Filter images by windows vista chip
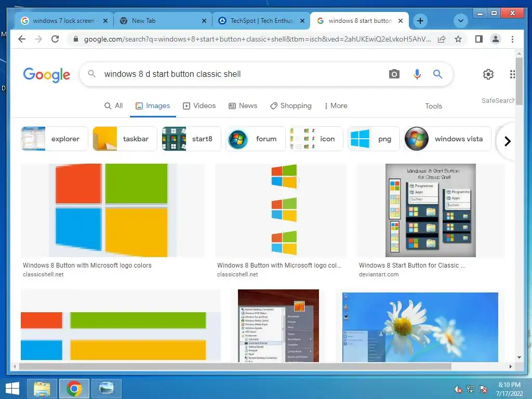 [447, 139]
